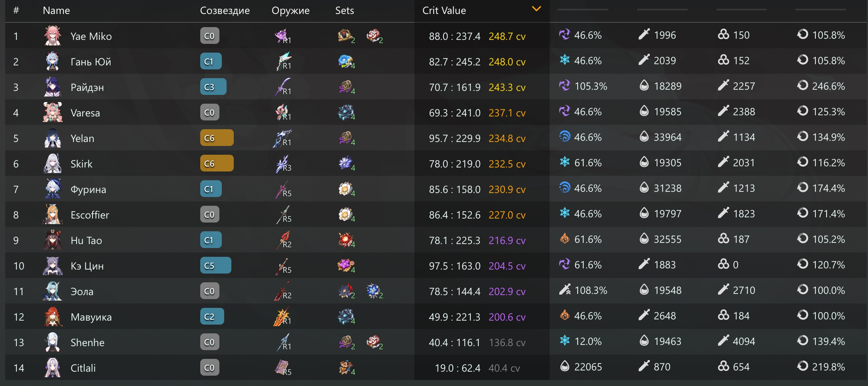The width and height of the screenshot is (868, 386).
Task: Click Hu Tao's weapon icon
Action: [x=283, y=240]
